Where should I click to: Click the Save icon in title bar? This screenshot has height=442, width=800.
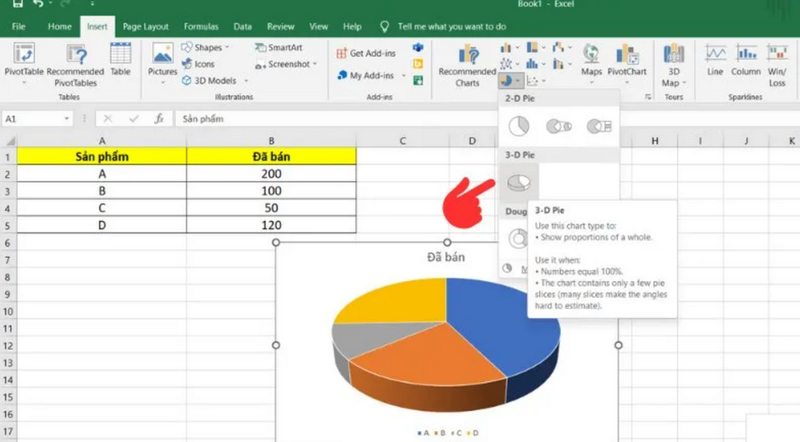(17, 4)
